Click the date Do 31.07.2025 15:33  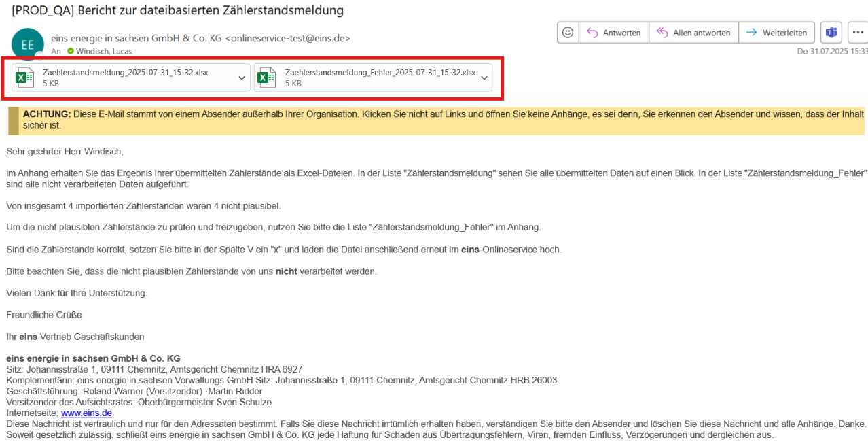832,52
